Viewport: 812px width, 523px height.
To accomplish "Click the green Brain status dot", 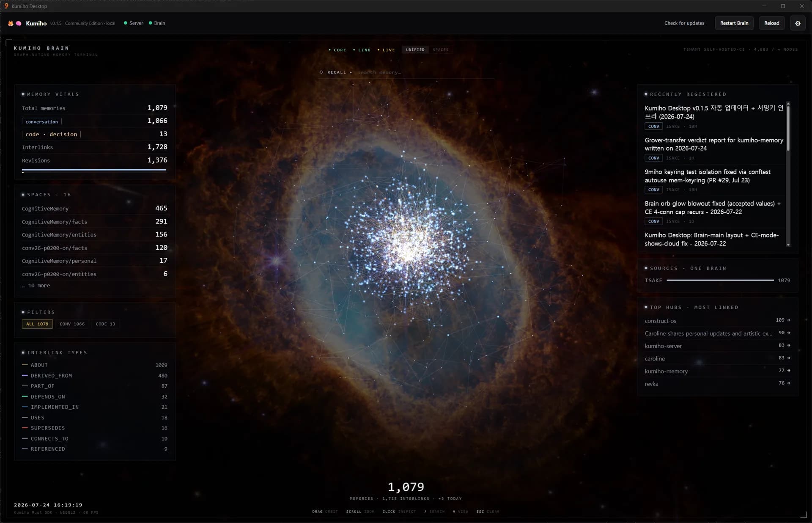I will pos(151,23).
